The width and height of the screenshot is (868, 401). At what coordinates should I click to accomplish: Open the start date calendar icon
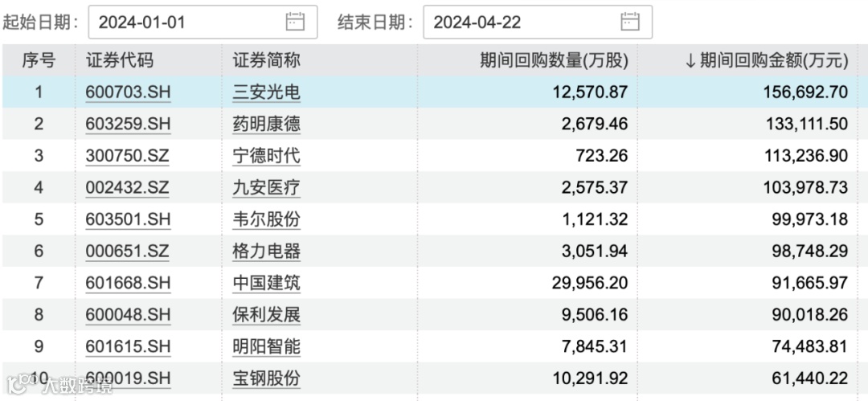tap(295, 22)
